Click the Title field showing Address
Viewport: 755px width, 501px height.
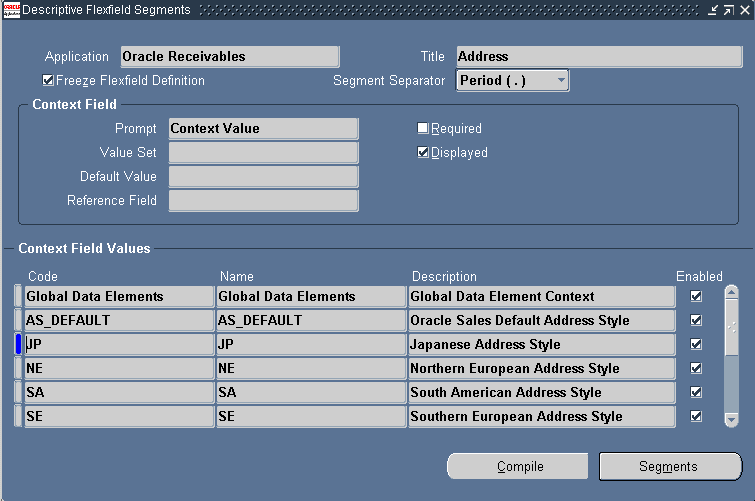599,56
